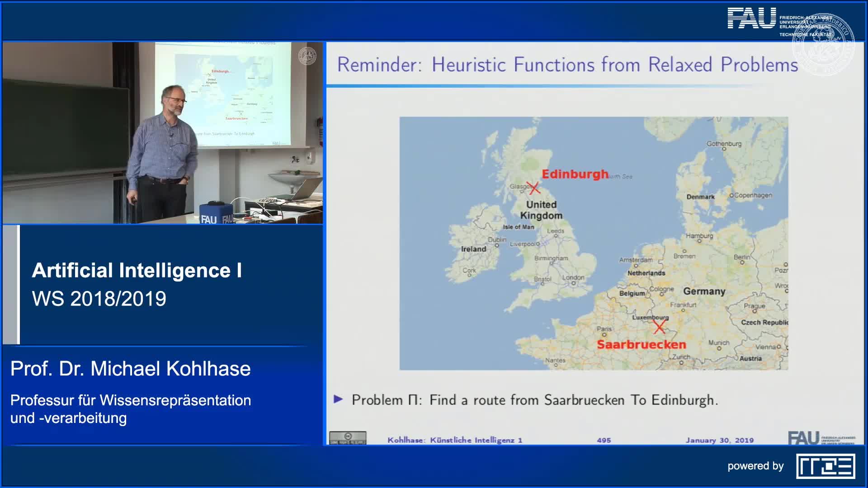
Task: Click the RRZE logo beside 'powered by'
Action: point(826,466)
